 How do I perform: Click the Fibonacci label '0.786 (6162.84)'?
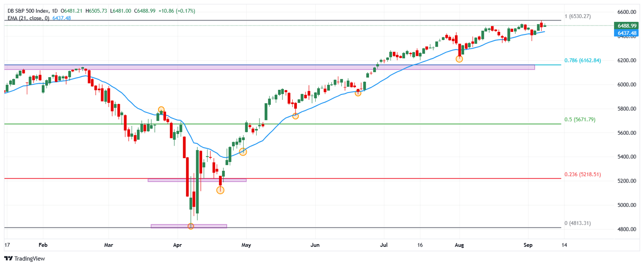[x=582, y=60]
